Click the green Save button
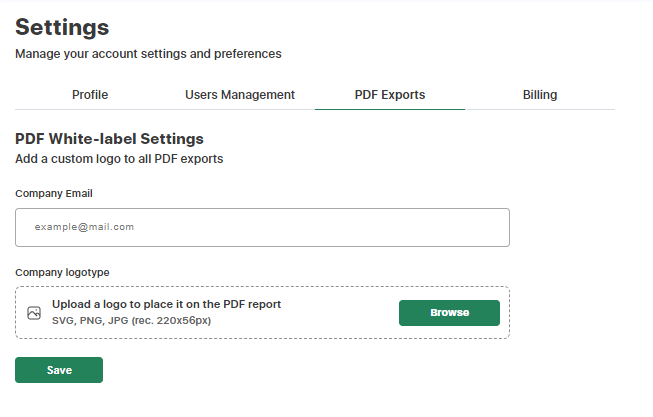653x417 pixels. pos(59,370)
